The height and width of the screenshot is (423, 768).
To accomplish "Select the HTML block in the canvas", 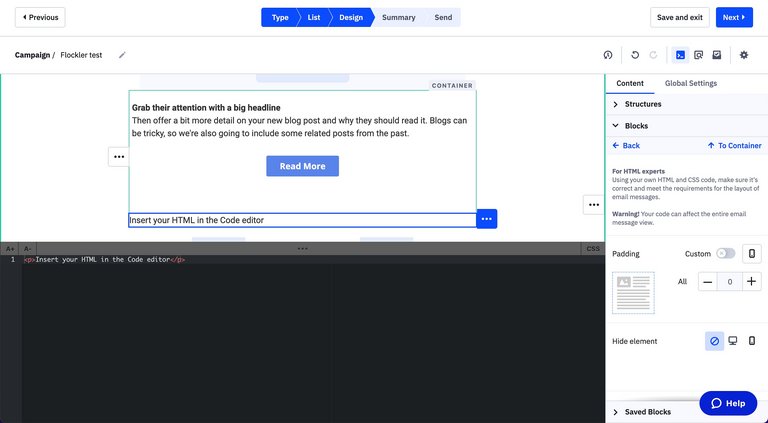I will click(x=303, y=220).
